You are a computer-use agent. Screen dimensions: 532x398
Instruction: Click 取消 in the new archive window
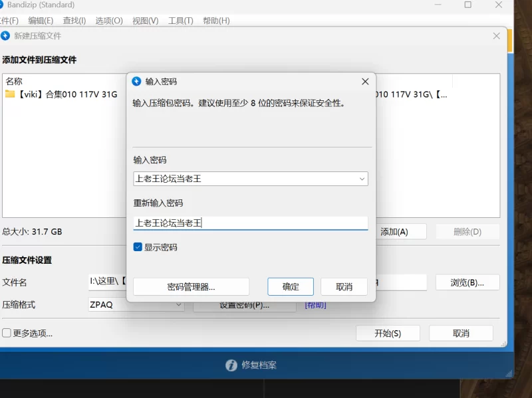pyautogui.click(x=461, y=334)
